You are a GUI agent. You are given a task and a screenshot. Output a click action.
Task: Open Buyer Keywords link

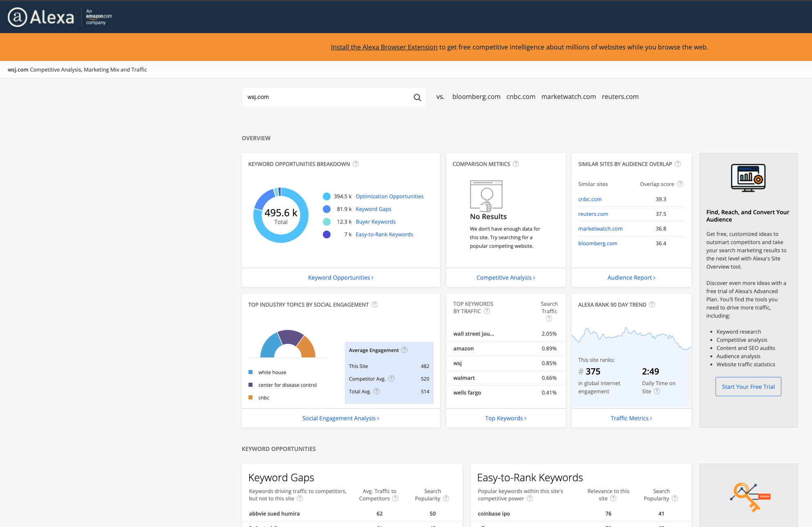tap(376, 222)
